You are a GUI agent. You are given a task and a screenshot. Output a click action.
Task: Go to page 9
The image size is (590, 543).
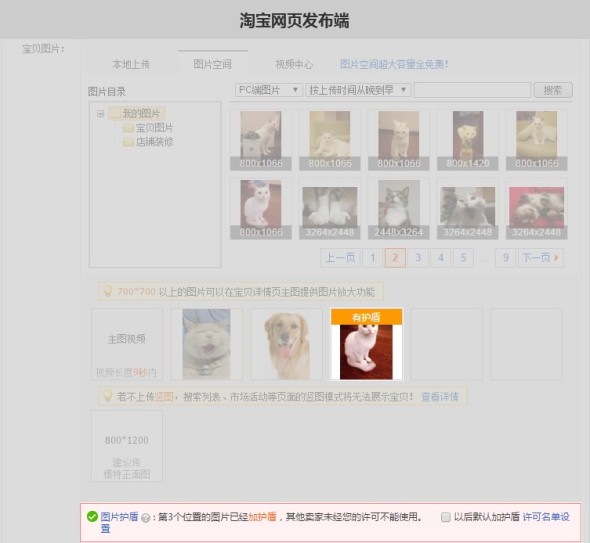[x=506, y=258]
